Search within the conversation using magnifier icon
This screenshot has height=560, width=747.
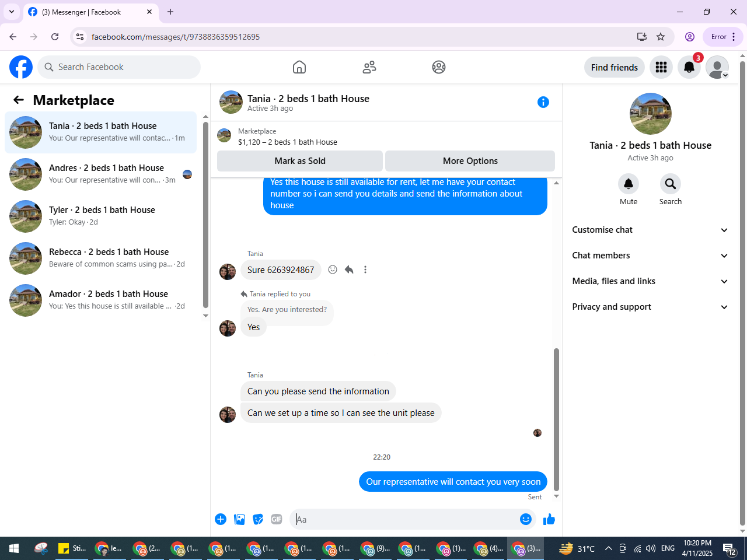point(671,184)
